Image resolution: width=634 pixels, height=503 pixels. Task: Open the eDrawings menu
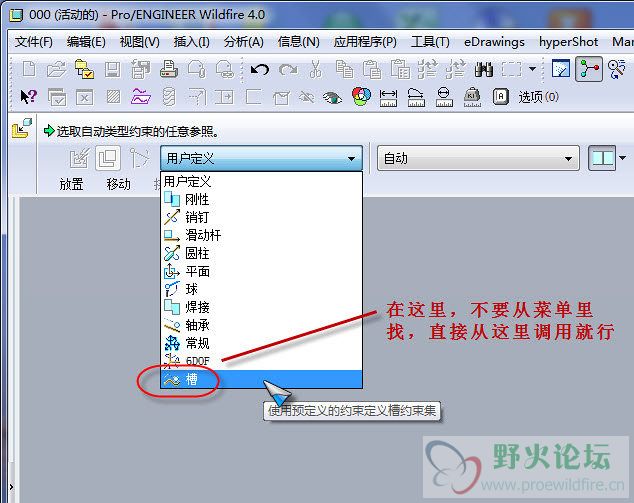(494, 42)
